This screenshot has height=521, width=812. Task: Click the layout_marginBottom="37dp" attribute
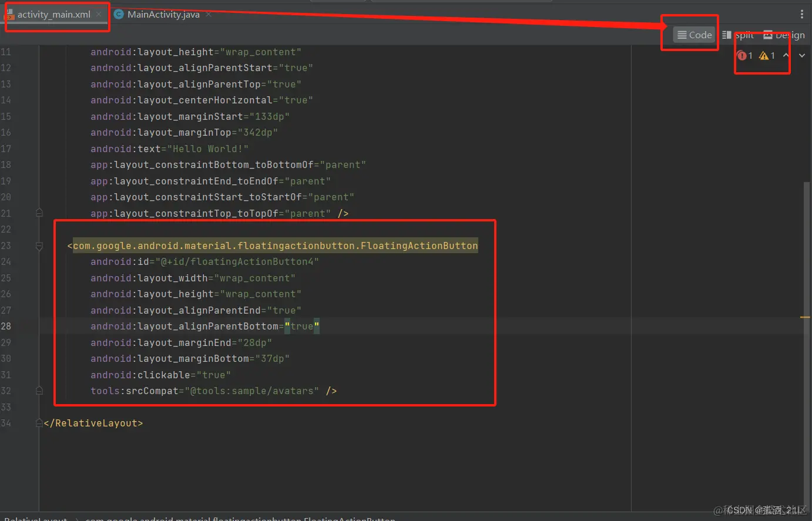click(190, 359)
